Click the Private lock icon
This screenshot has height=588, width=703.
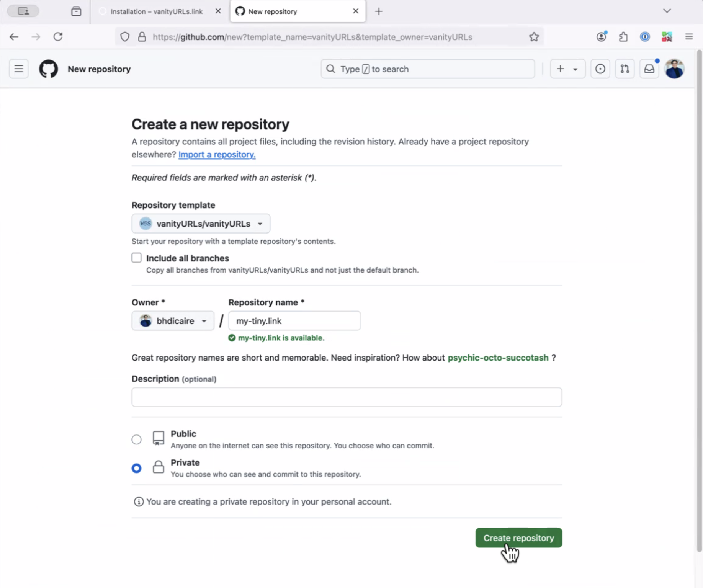coord(158,467)
